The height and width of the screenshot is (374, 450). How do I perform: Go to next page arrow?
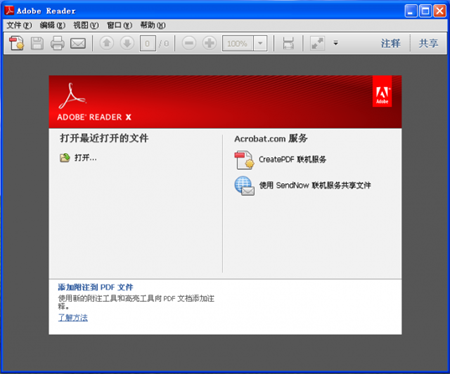[127, 43]
